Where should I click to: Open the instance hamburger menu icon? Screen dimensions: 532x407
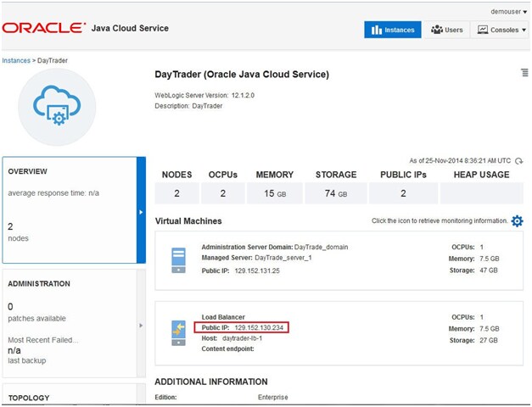tap(524, 74)
